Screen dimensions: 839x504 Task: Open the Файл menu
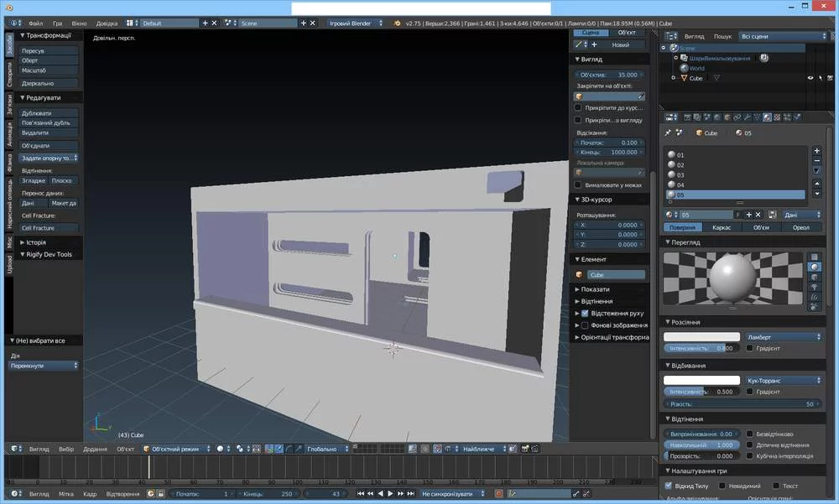coord(35,23)
